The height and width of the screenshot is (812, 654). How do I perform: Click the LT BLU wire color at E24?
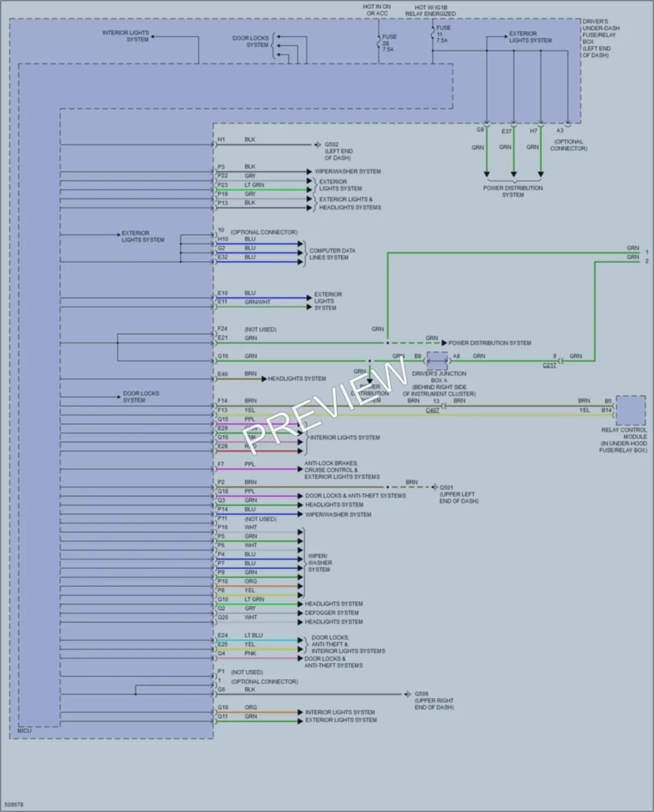pos(253,635)
